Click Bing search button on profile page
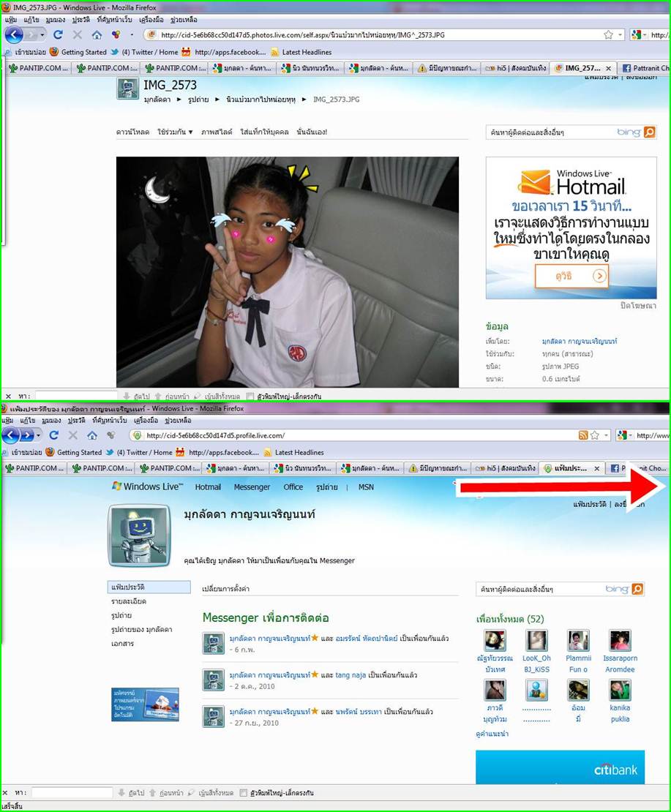This screenshot has width=671, height=812. click(x=638, y=589)
